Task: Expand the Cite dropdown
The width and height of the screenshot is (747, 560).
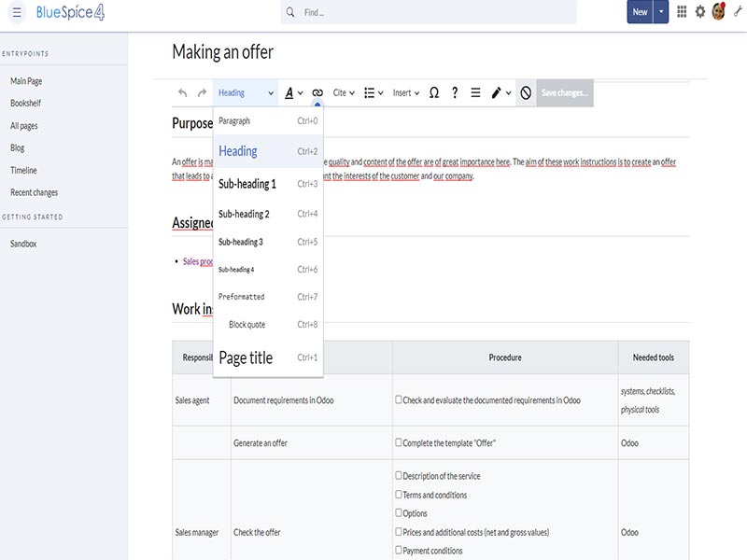Action: pyautogui.click(x=344, y=93)
